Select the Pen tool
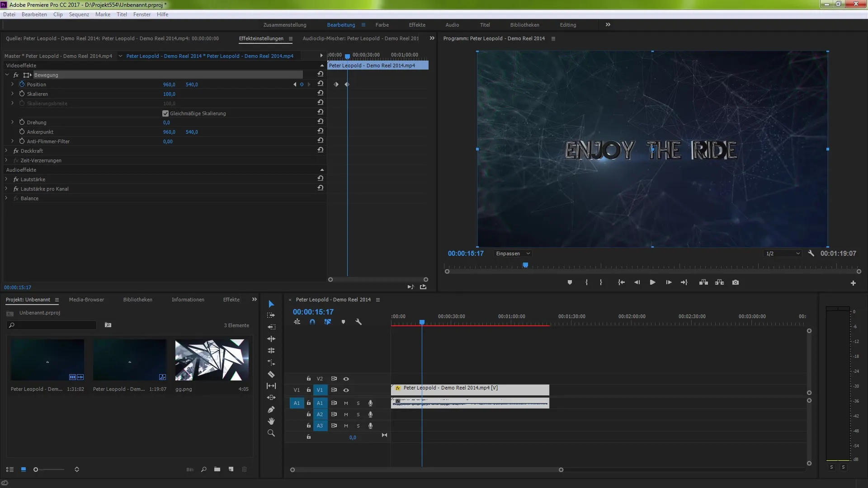868x488 pixels. [271, 409]
